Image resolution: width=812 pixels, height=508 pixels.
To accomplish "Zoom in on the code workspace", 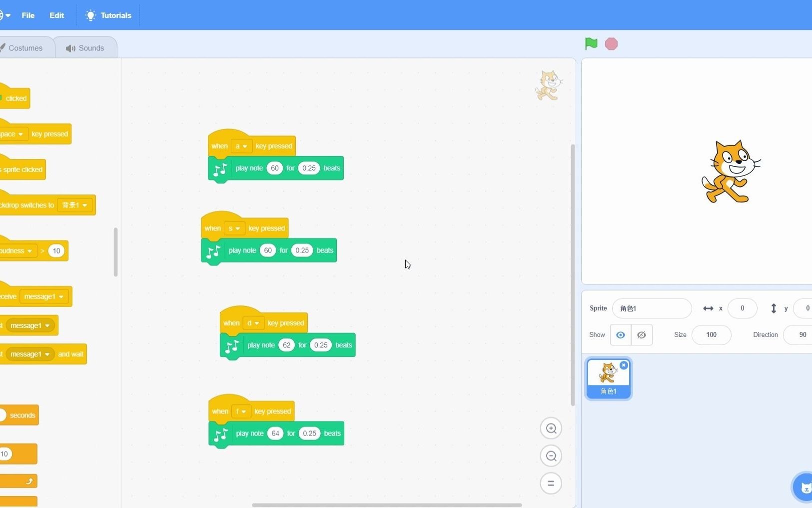I will tap(551, 428).
